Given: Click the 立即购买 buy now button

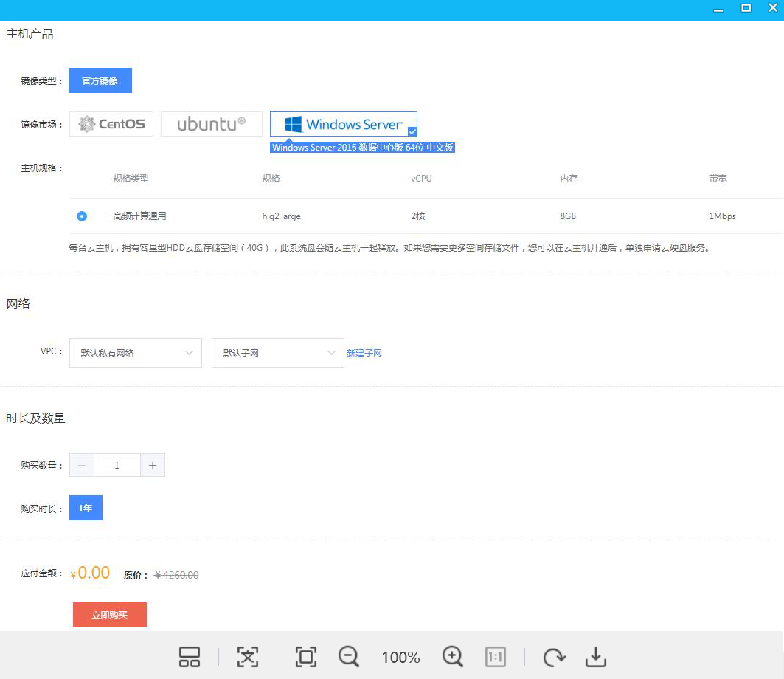Looking at the screenshot, I should click(x=109, y=615).
